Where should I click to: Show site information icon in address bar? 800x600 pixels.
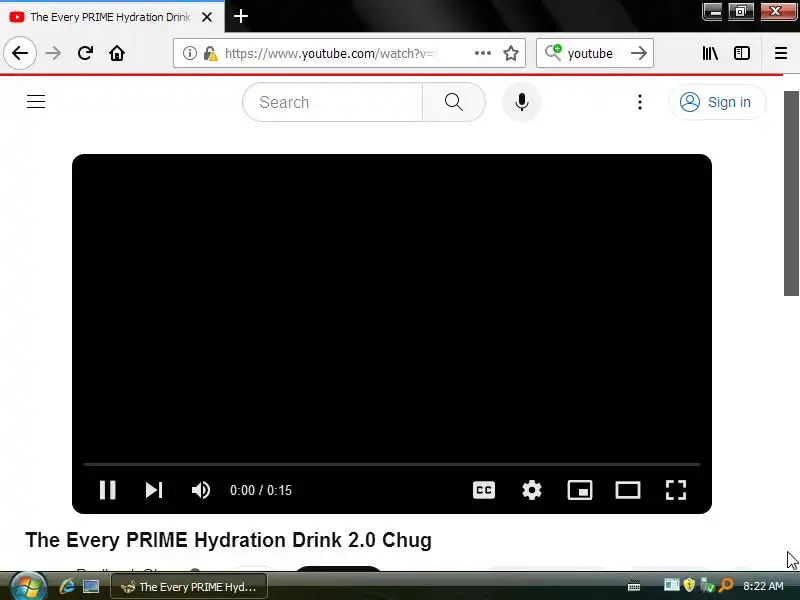tap(189, 53)
